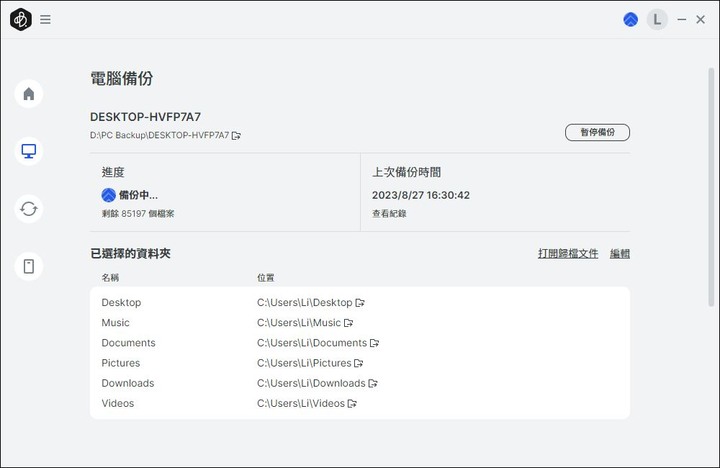Screen dimensions: 720x468
Task: Click the timestamp 2023/8/27 16:30:42
Action: pos(421,195)
